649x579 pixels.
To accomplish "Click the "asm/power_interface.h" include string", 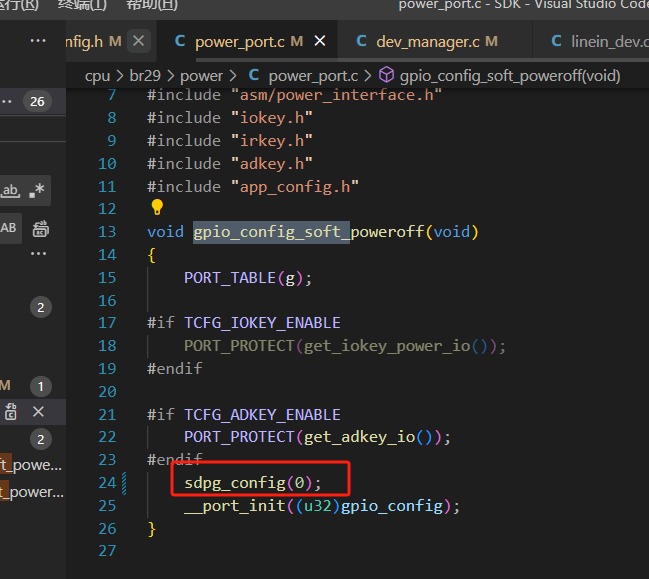I will click(336, 95).
